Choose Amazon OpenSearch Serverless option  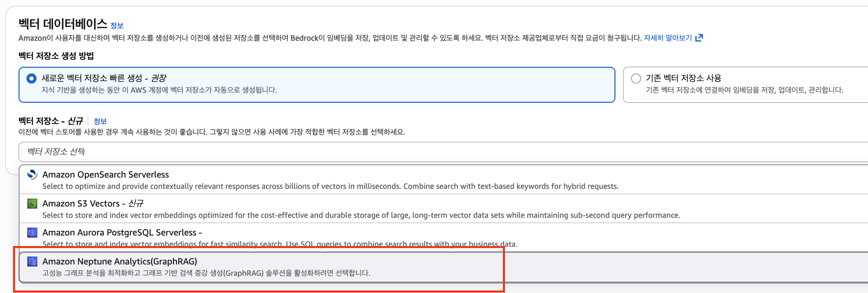(444, 180)
